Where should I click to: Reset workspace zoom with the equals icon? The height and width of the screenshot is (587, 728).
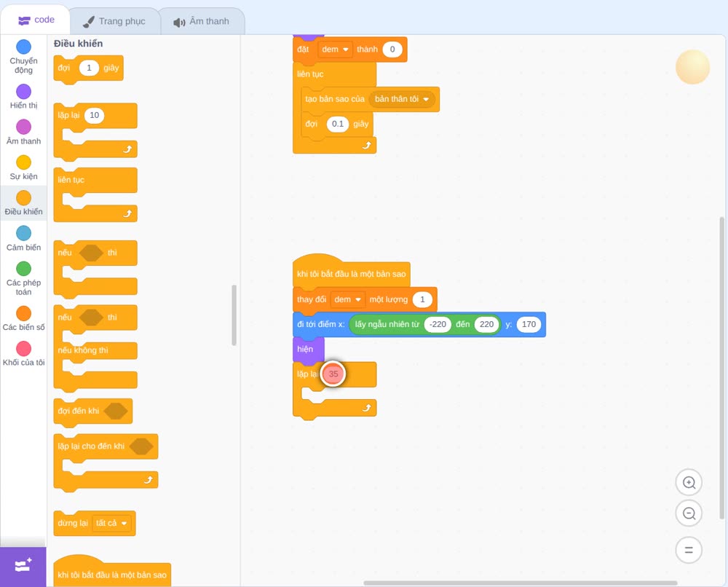(689, 550)
